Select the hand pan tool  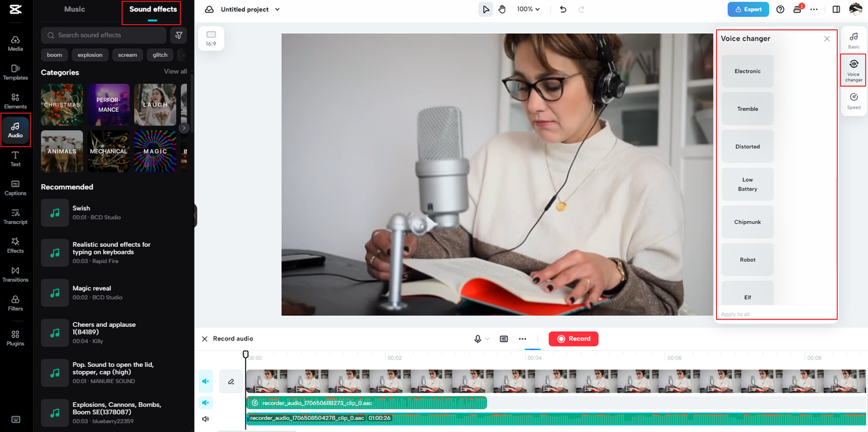(x=502, y=9)
